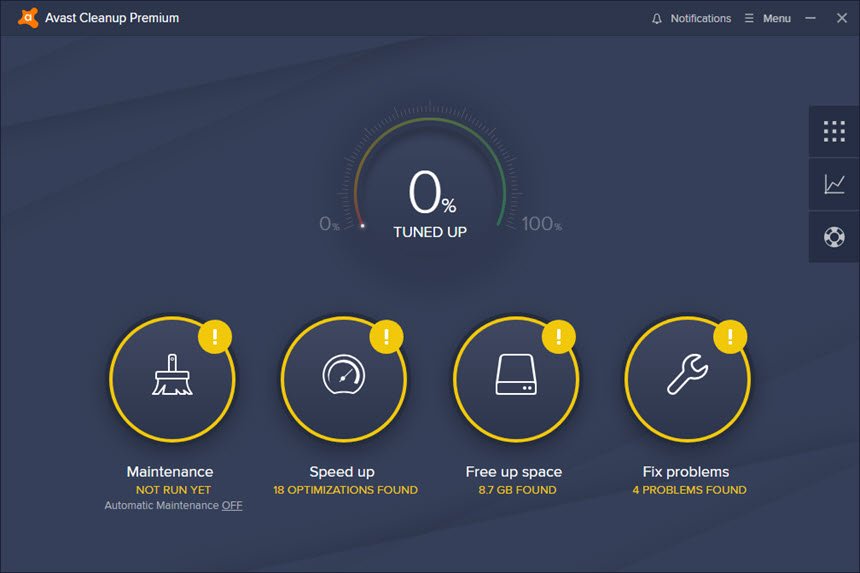Open the Speed up speedometer circle icon
This screenshot has width=860, height=573.
[x=344, y=379]
